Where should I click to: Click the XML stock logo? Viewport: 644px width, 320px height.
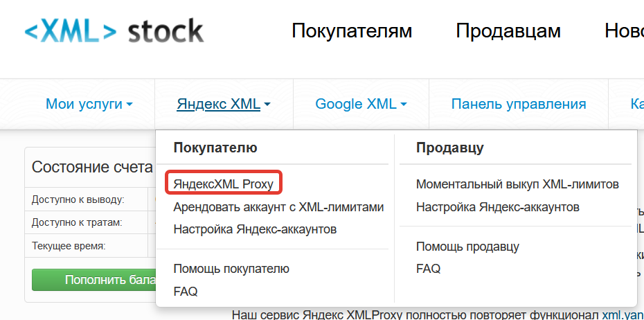(114, 30)
